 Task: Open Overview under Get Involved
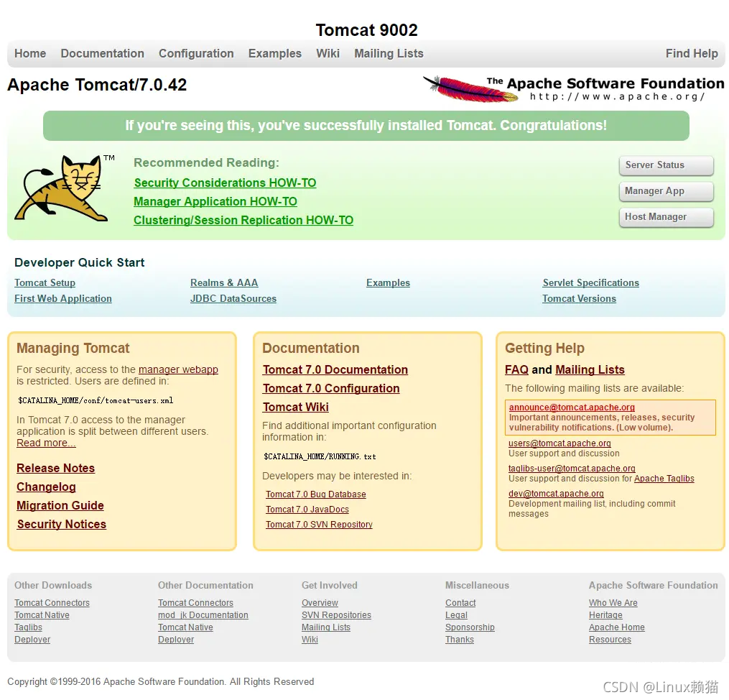click(x=320, y=603)
